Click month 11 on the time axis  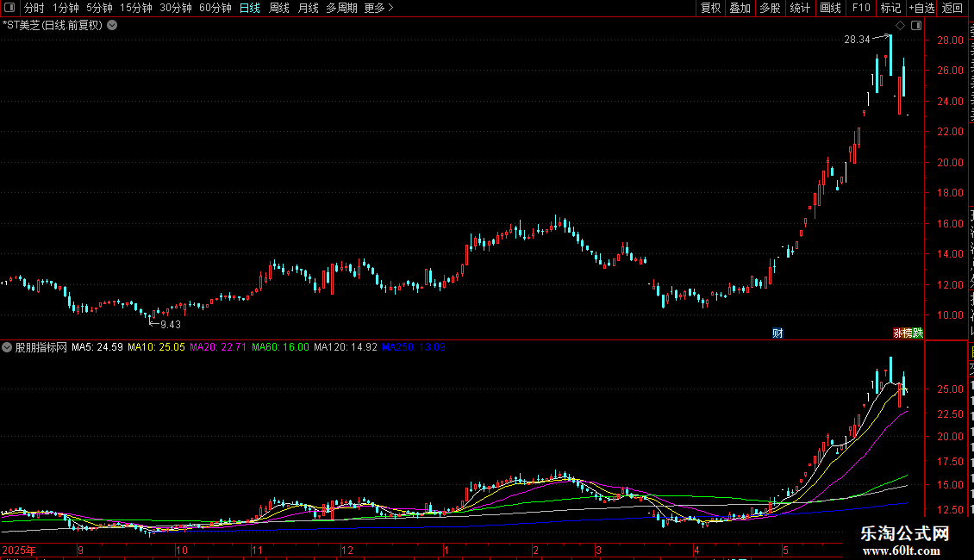coord(257,550)
